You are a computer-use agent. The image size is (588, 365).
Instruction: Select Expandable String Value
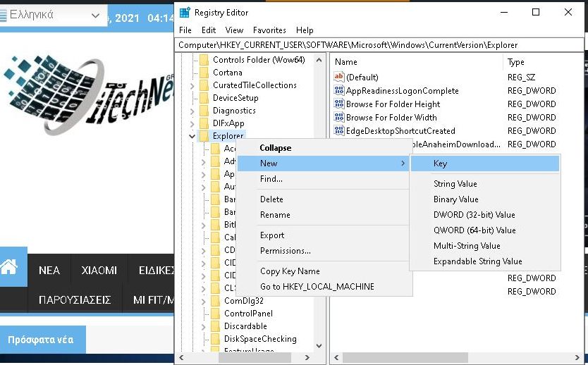click(x=485, y=261)
